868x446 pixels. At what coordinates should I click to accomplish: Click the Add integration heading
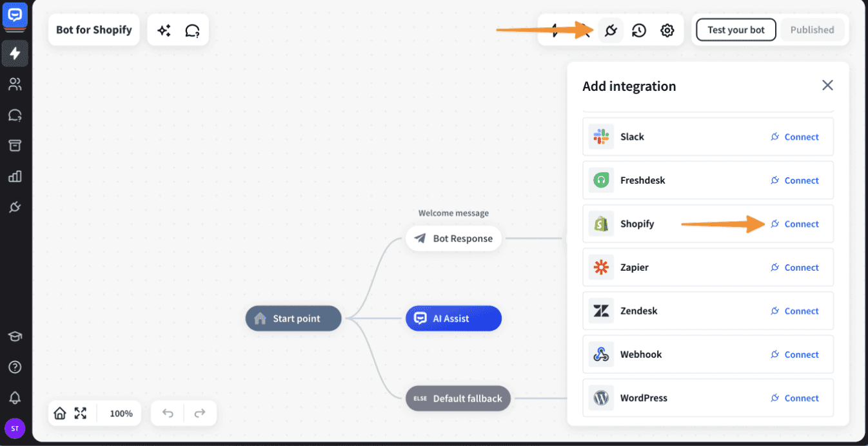(x=629, y=86)
